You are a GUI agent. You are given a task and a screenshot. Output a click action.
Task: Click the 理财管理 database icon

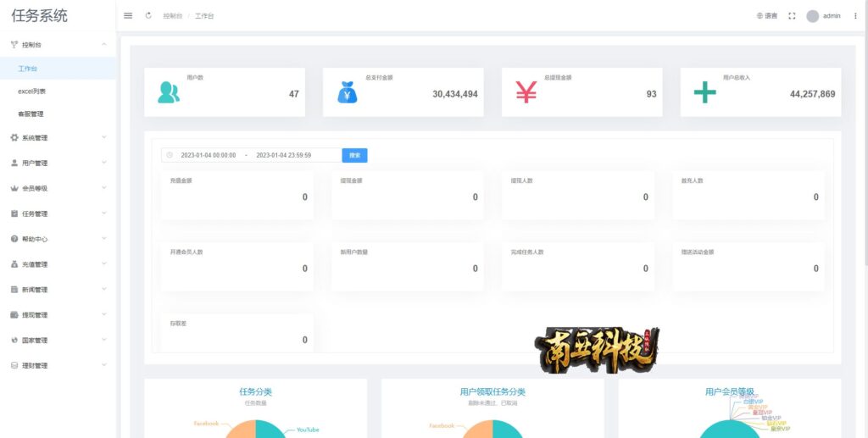point(14,365)
